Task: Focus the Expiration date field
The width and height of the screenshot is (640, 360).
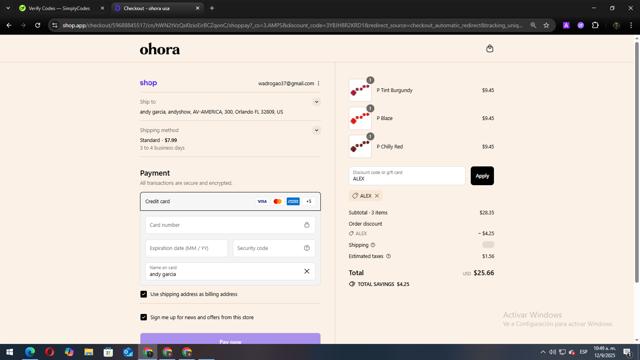Action: tap(186, 248)
